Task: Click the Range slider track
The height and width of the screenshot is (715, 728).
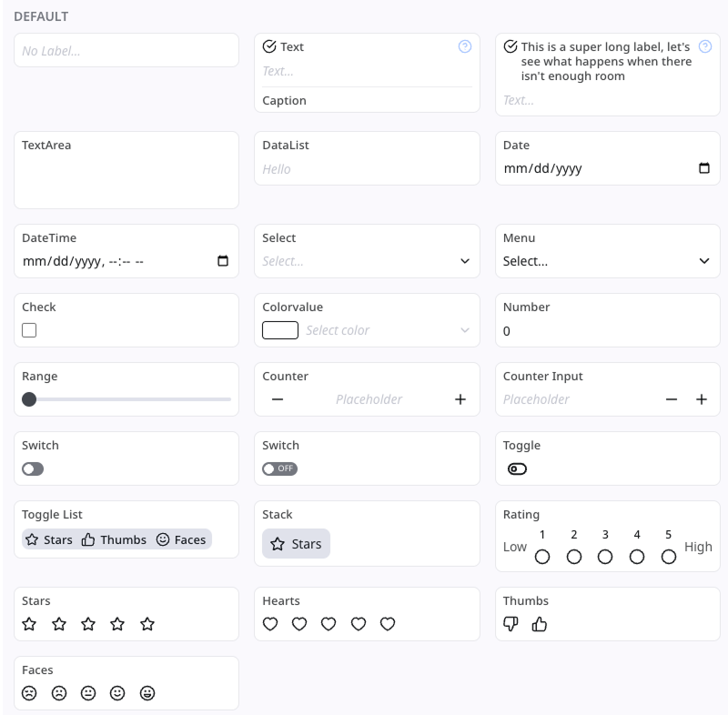Action: point(126,399)
